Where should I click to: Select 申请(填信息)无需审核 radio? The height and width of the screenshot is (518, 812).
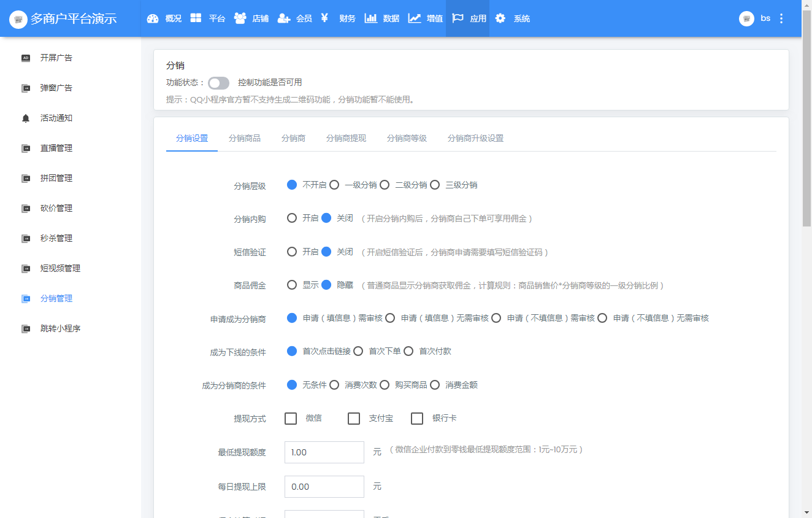click(x=390, y=318)
